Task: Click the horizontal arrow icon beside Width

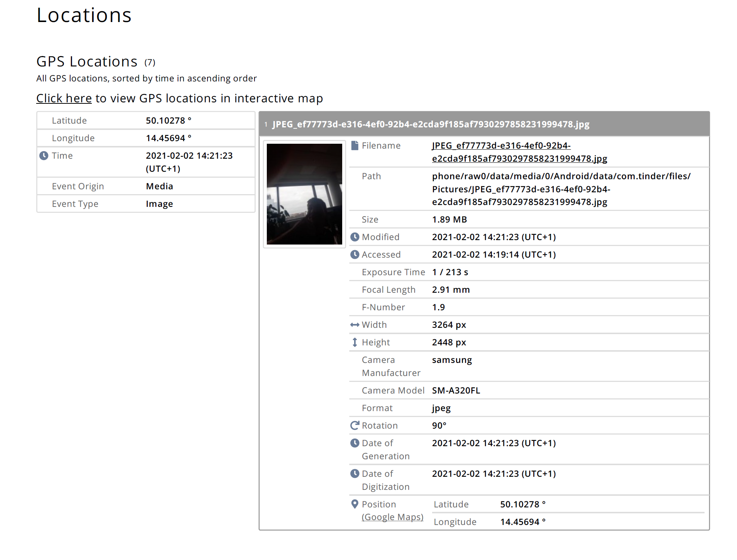Action: (355, 325)
